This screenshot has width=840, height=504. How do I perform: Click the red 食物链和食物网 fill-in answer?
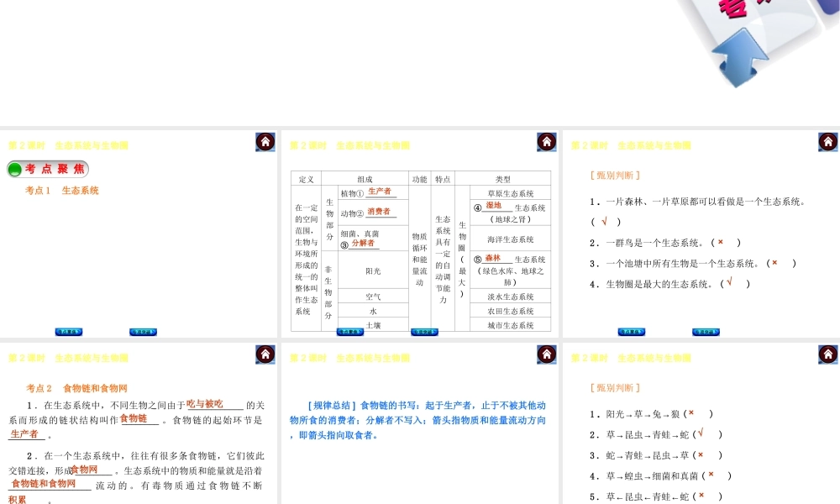click(x=44, y=484)
